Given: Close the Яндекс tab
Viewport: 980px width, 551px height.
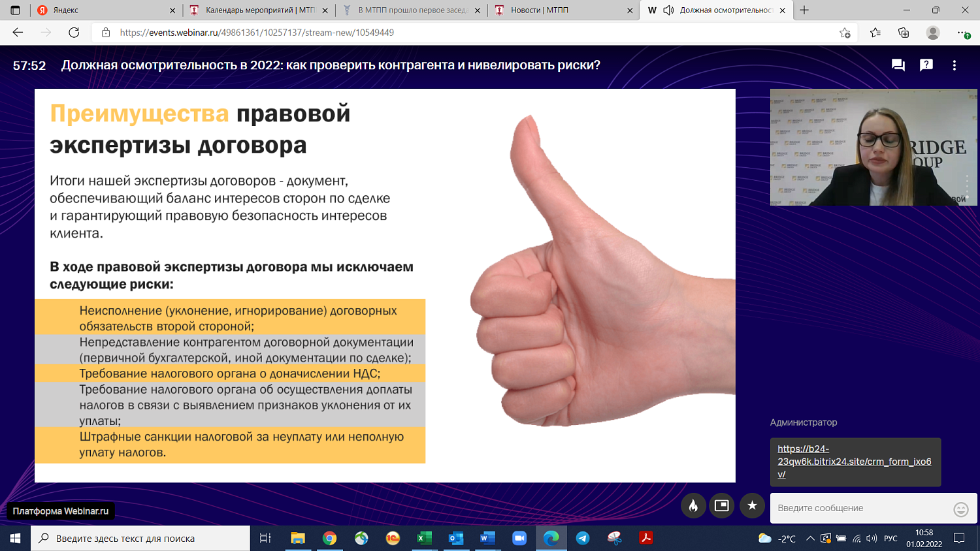Looking at the screenshot, I should (x=172, y=10).
